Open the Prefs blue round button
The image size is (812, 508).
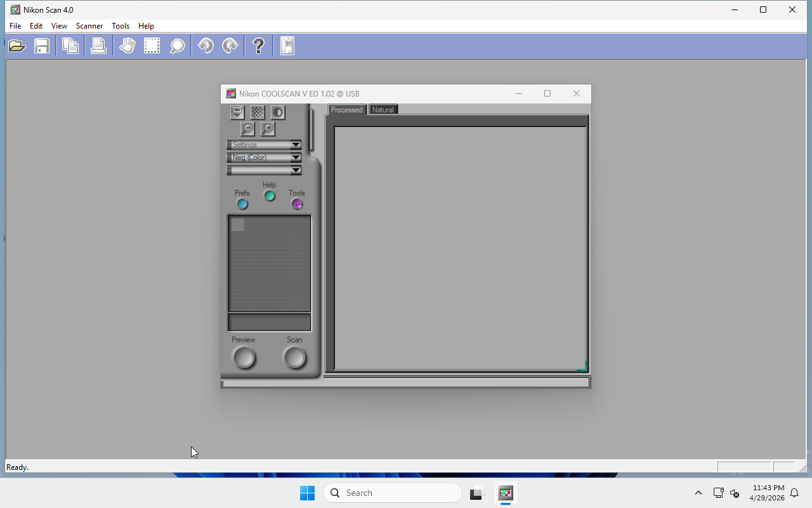(242, 204)
